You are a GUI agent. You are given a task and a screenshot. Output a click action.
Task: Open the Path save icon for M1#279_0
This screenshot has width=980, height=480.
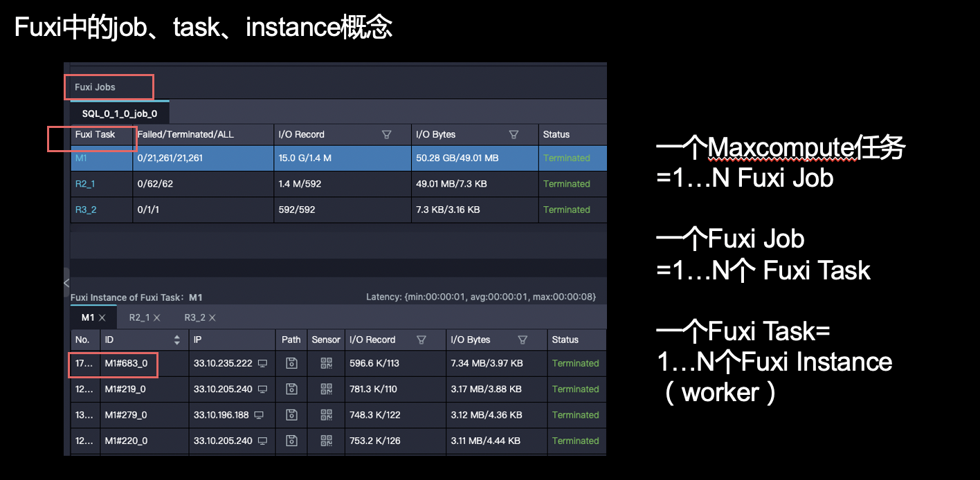pos(291,415)
